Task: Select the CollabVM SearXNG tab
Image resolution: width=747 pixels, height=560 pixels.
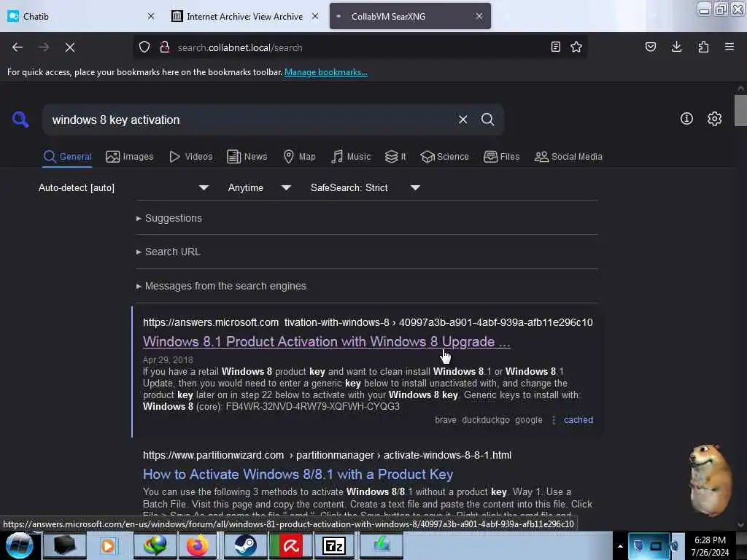Action: (x=410, y=16)
